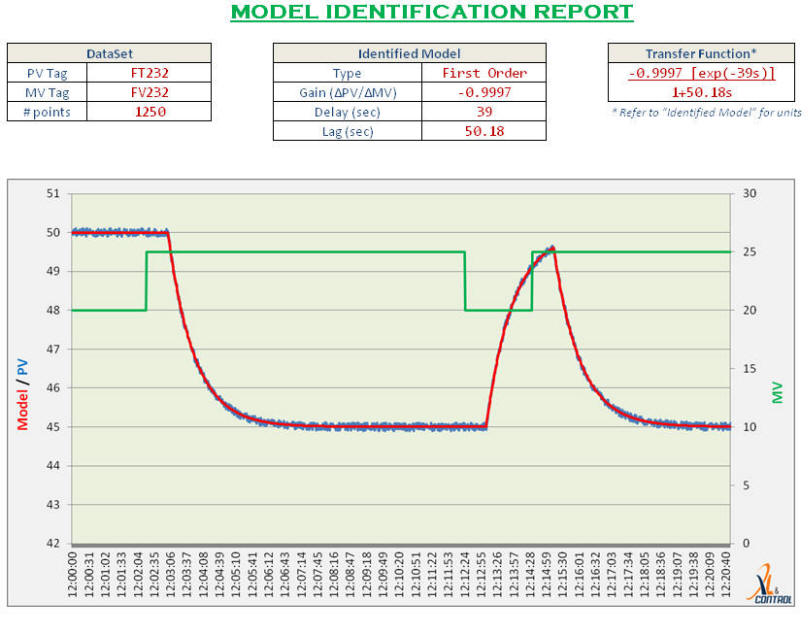
Task: Click the right axis label 30
Action: click(x=750, y=194)
